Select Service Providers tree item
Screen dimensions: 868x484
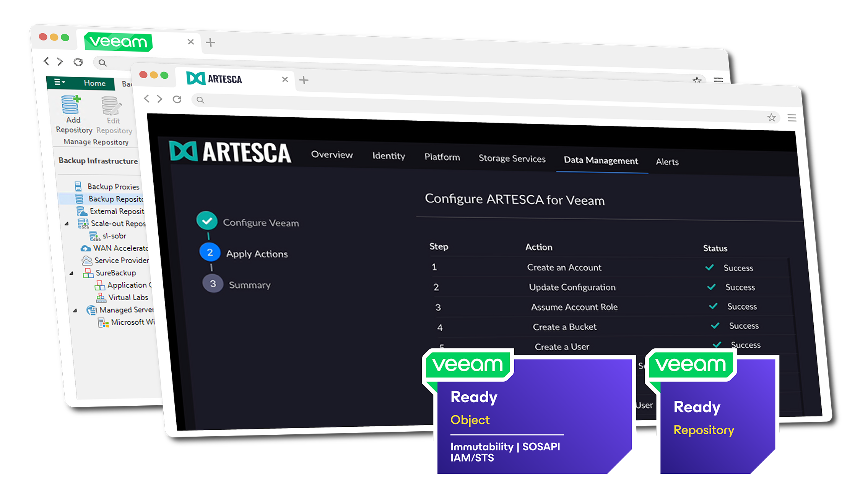pos(115,260)
